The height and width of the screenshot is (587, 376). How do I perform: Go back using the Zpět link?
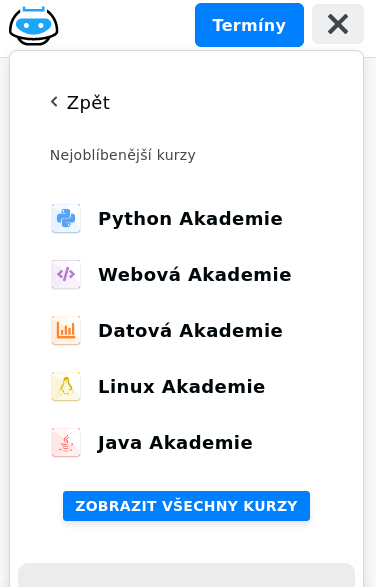click(80, 102)
